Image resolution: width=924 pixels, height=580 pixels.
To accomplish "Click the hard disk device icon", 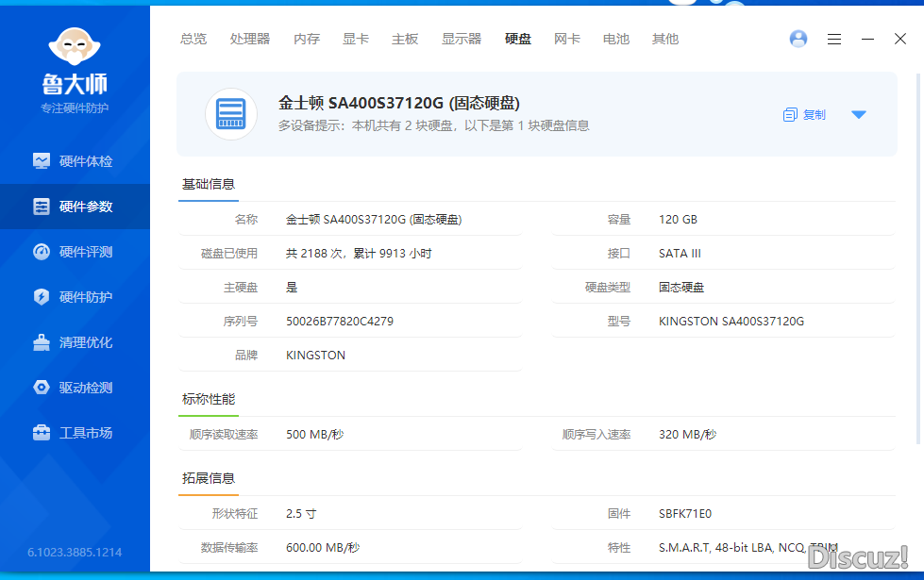I will tap(231, 114).
